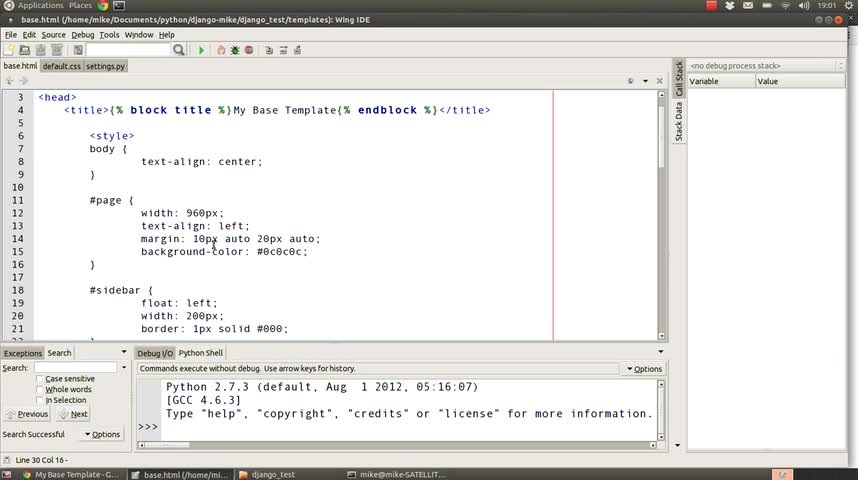Click the Previous search button

click(27, 414)
